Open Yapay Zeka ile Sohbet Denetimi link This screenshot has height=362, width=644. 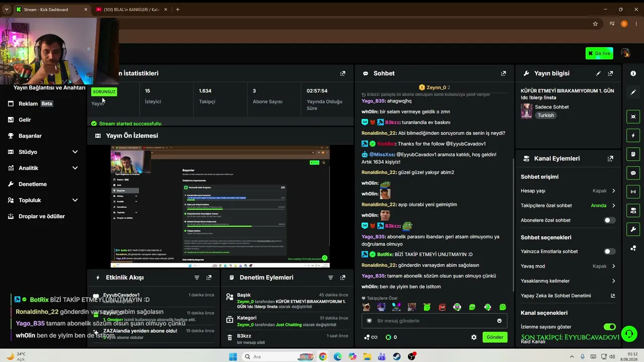click(x=568, y=296)
